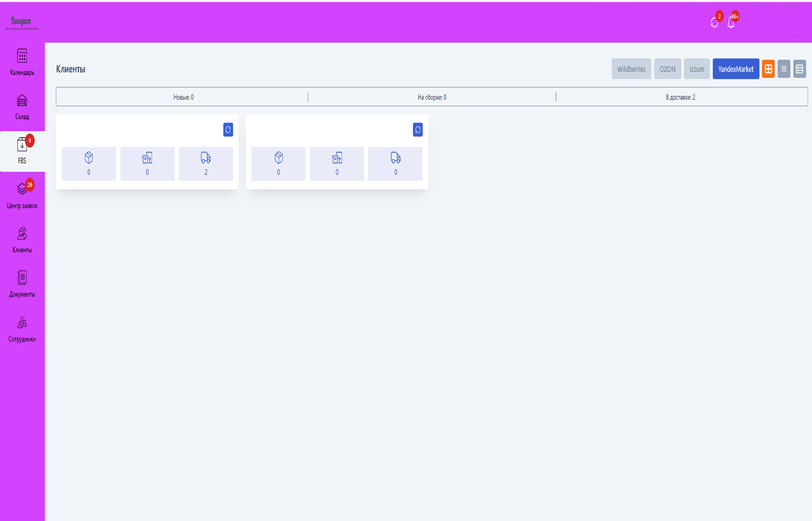Click the sync icon in the header
812x521 pixels.
(714, 23)
